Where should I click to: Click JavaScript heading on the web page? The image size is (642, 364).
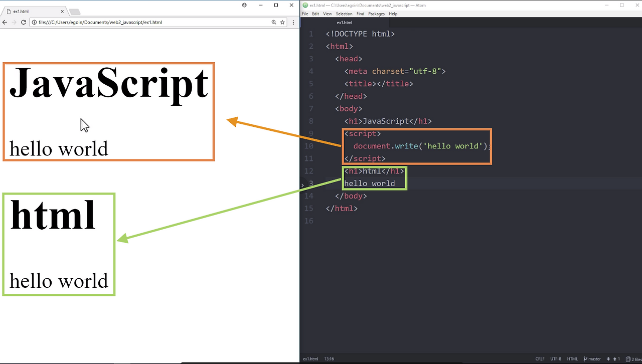click(x=109, y=85)
